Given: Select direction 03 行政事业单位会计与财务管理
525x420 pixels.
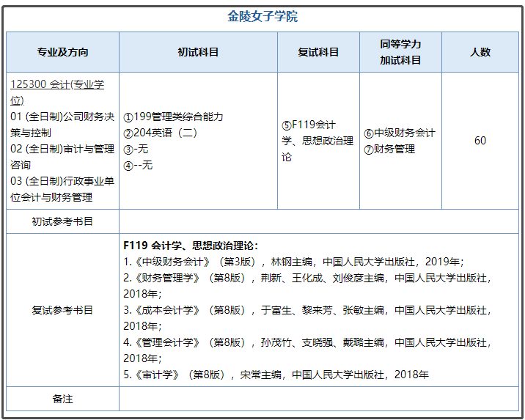Looking at the screenshot, I should pos(62,188).
